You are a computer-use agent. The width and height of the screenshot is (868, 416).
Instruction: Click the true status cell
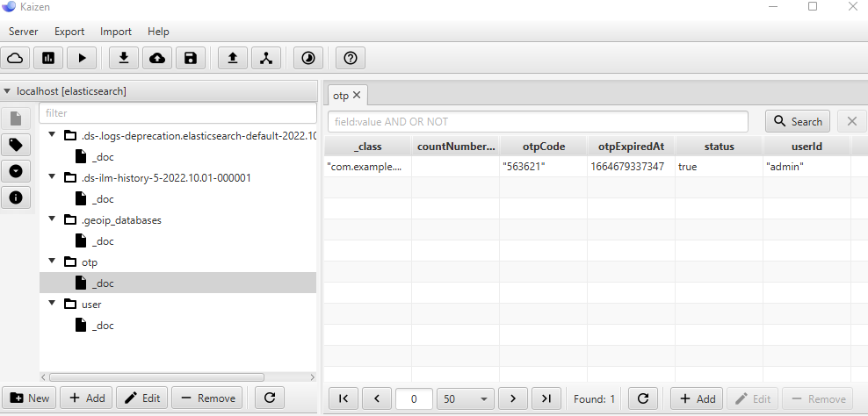(720, 167)
